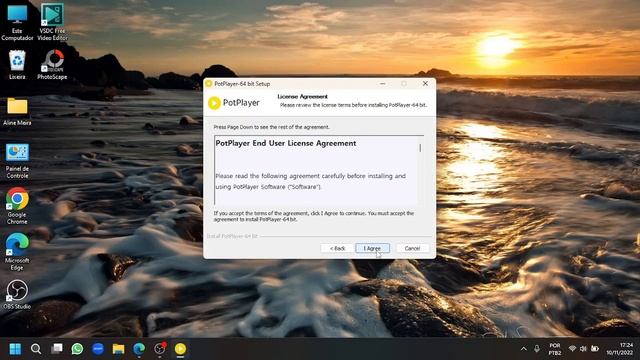Switch the POR PTB2 input language

pos(555,349)
